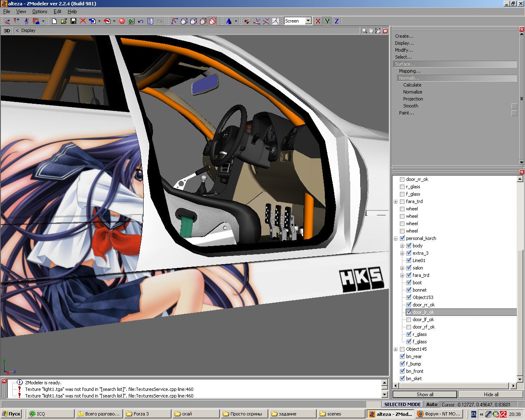Uncheck the personal_korch checkbox

(402, 238)
